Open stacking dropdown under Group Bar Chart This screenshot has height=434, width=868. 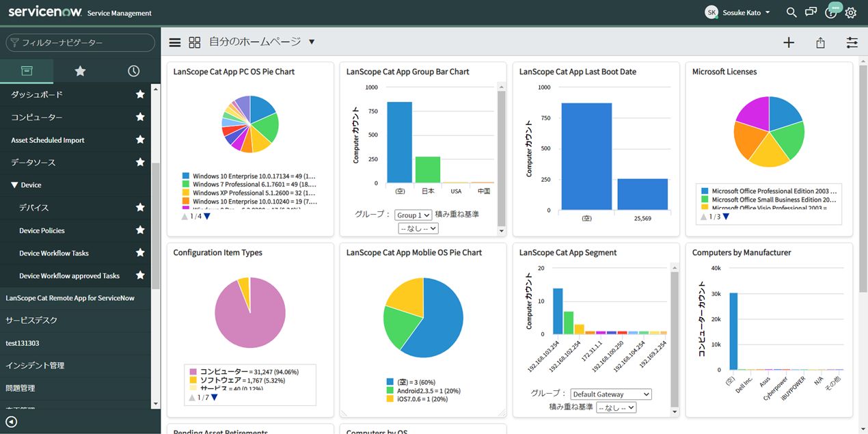coord(418,228)
